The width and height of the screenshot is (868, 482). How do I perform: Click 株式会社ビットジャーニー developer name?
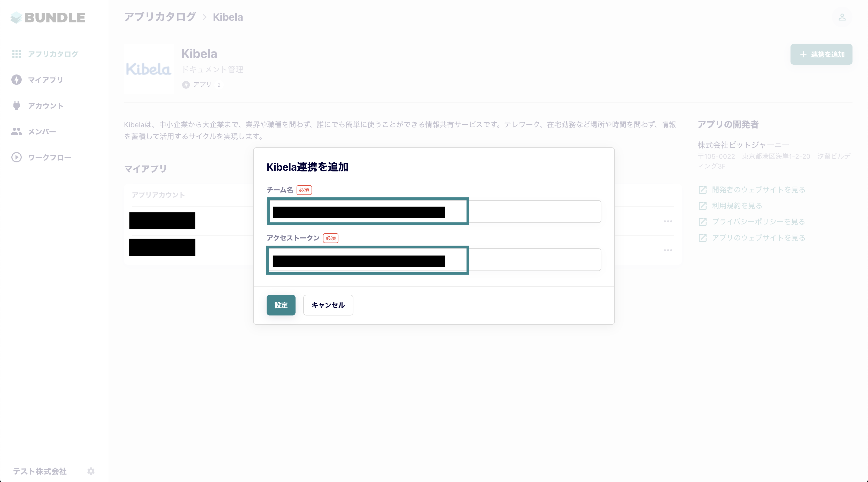tap(743, 145)
